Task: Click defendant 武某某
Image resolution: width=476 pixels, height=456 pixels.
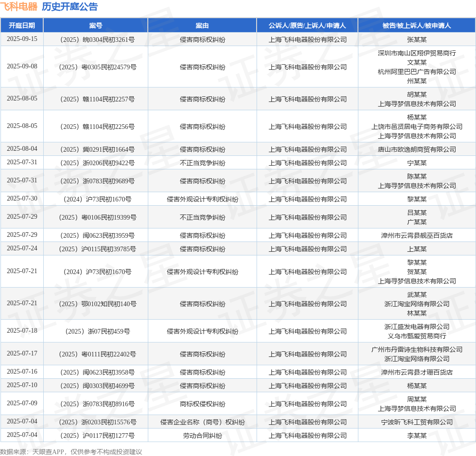Action: point(417,295)
